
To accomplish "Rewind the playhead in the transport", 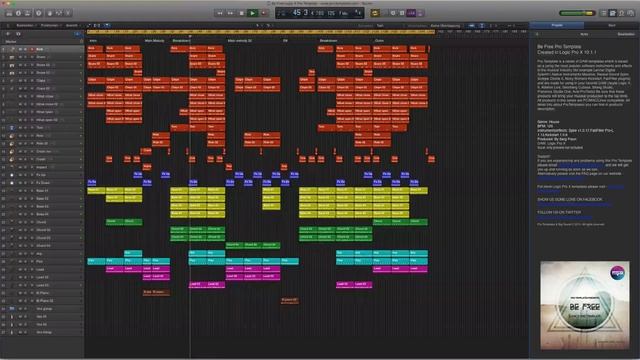I will click(x=220, y=13).
